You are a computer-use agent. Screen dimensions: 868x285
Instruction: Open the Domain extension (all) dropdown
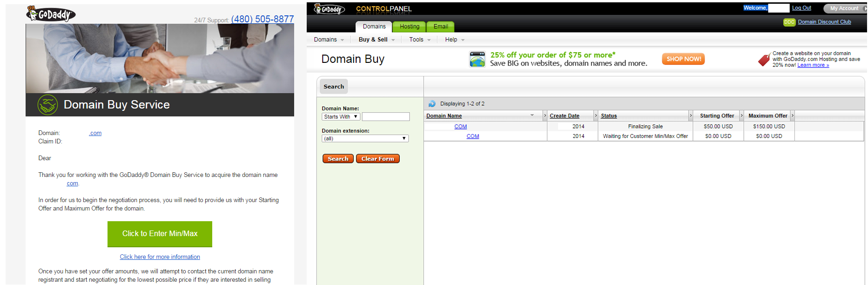pos(365,139)
